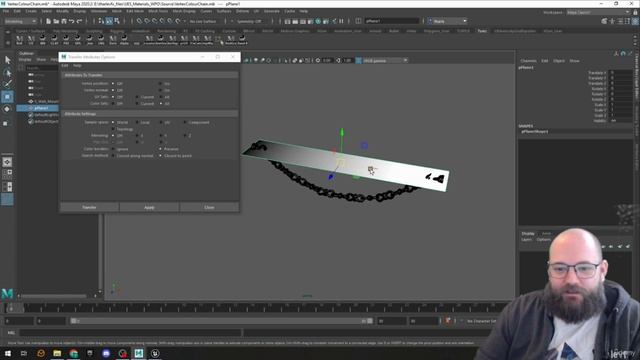Viewport: 640px width, 360px height.
Task: Toggle the Attribute Editor sidebar icon
Action: [620, 21]
